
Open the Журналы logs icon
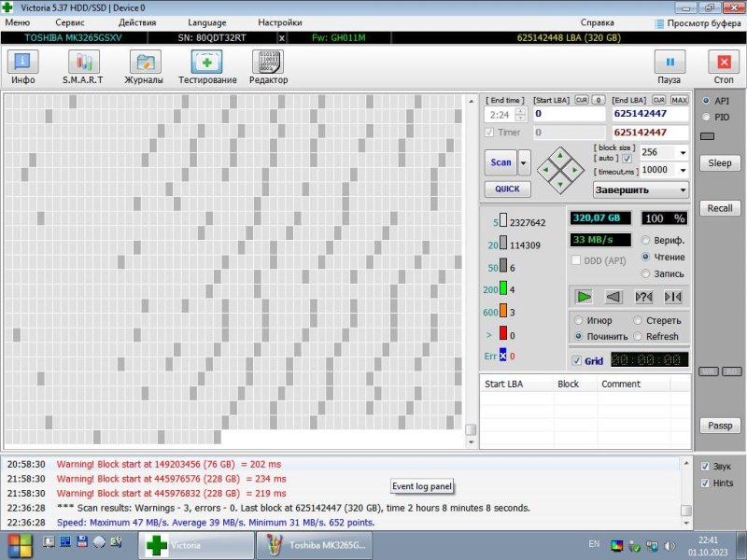click(x=145, y=63)
